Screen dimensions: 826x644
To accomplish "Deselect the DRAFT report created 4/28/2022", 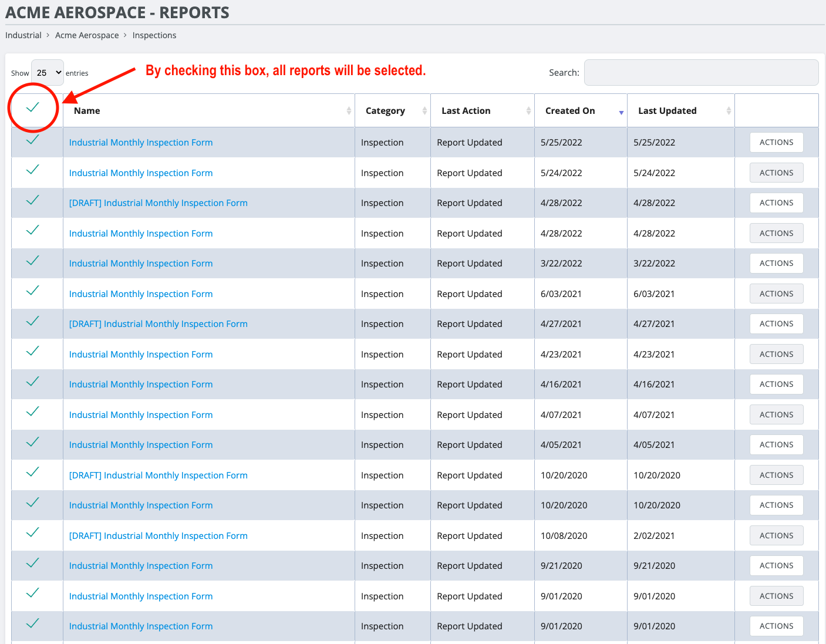I will point(33,200).
